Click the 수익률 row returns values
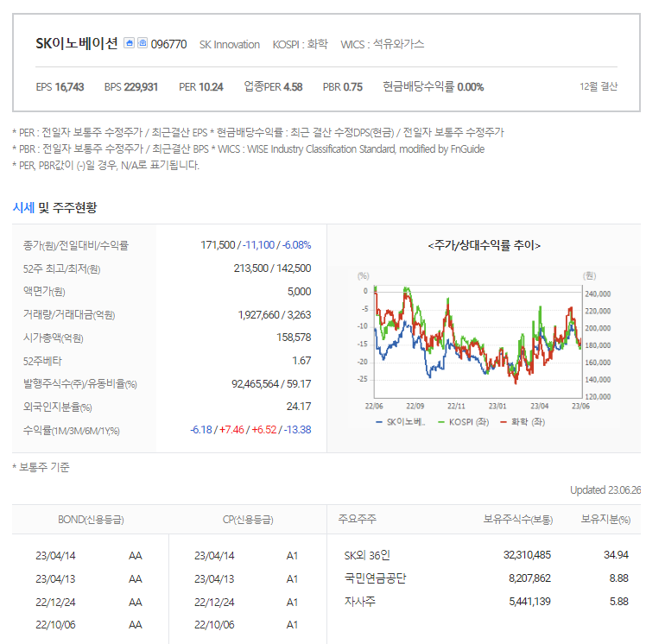The image size is (646, 644). tap(250, 429)
